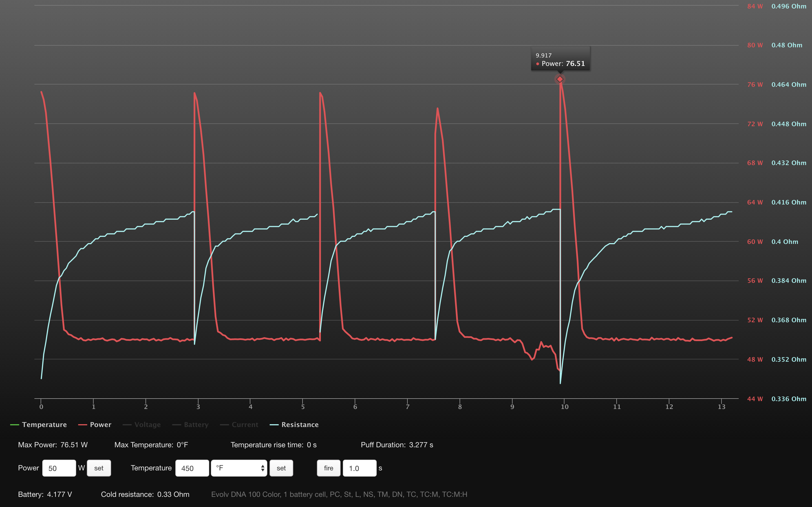The width and height of the screenshot is (812, 507).
Task: Toggle the Temperature series in legend
Action: [44, 424]
